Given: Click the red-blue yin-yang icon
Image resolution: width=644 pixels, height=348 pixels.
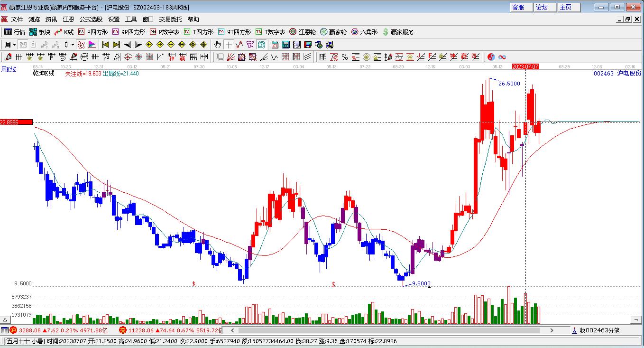Looking at the screenshot, I should (491, 57).
